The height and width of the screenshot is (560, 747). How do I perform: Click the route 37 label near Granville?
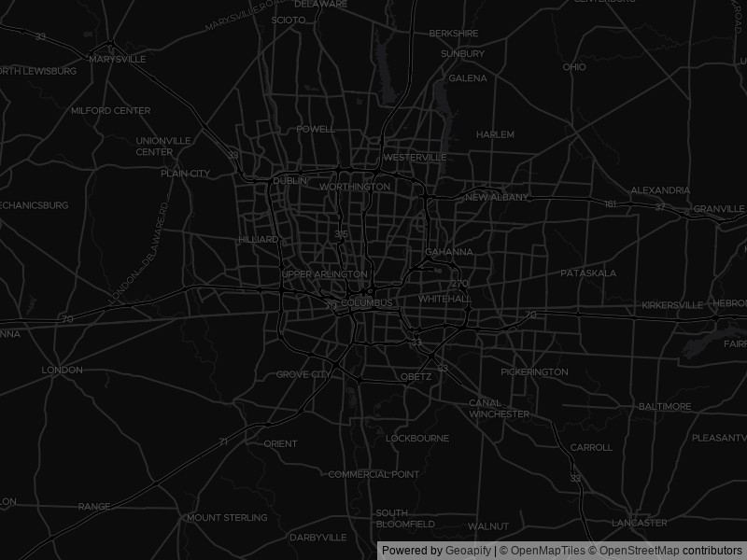click(x=660, y=207)
